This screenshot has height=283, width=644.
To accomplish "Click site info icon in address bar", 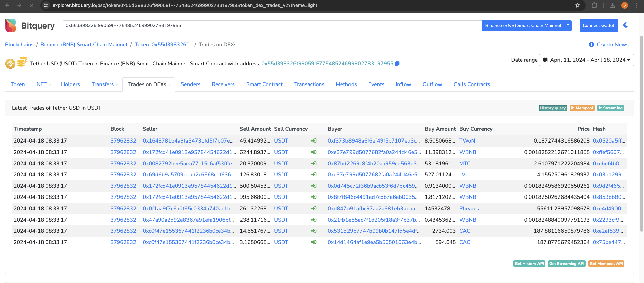I will pyautogui.click(x=46, y=5).
